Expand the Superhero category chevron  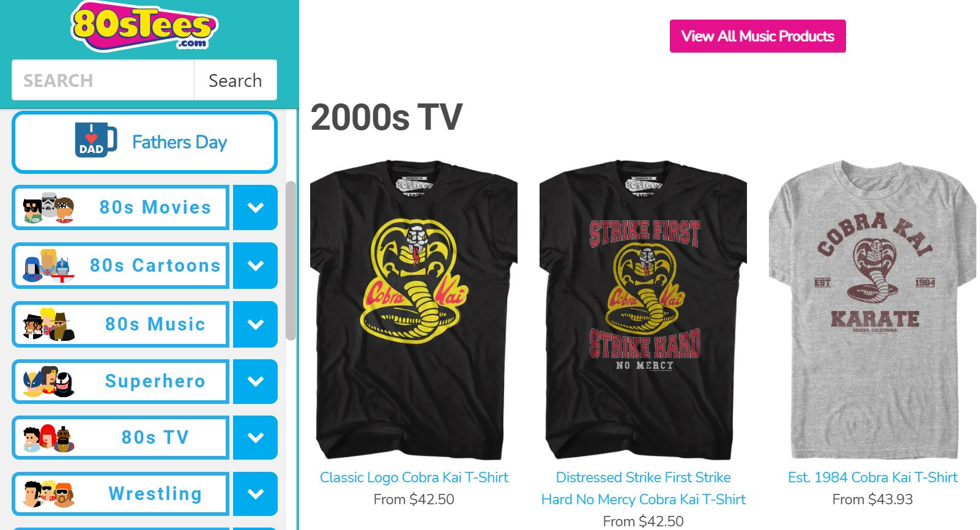[256, 381]
